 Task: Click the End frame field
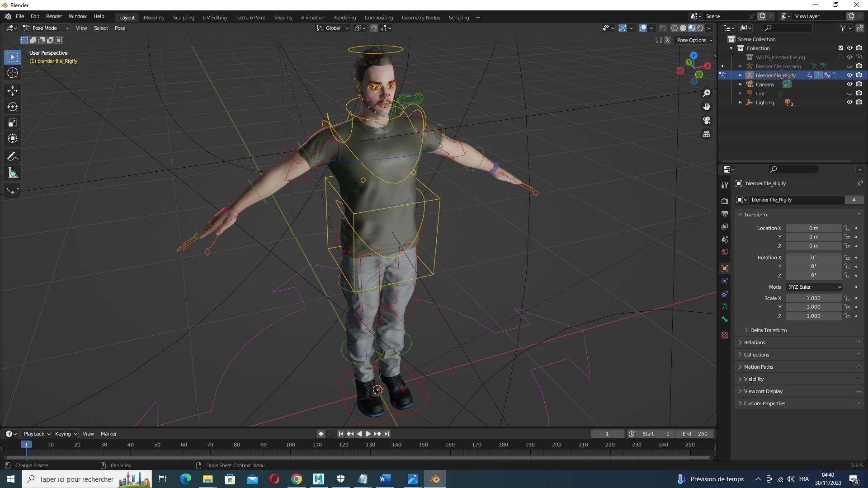point(695,434)
